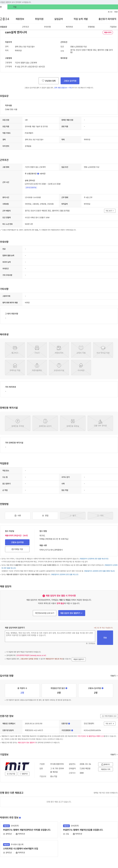Open the 출산휴가·육아휴직 menu

tap(107, 19)
